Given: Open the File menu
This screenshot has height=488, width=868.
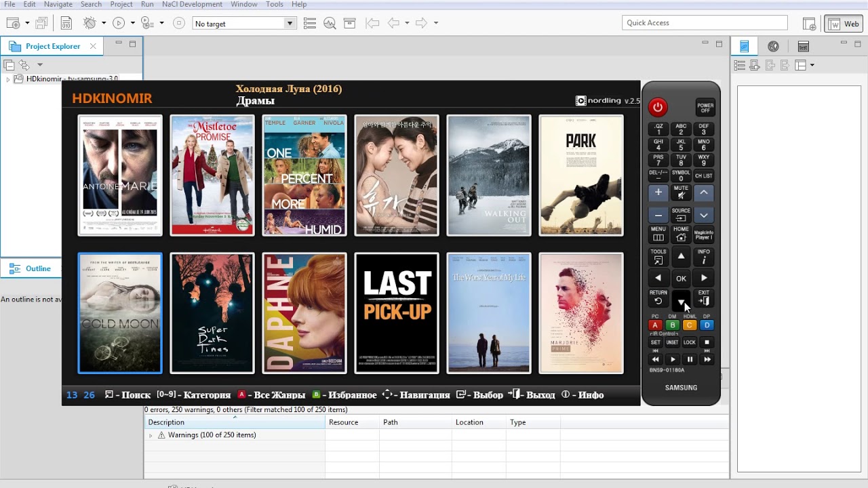Looking at the screenshot, I should (x=9, y=4).
